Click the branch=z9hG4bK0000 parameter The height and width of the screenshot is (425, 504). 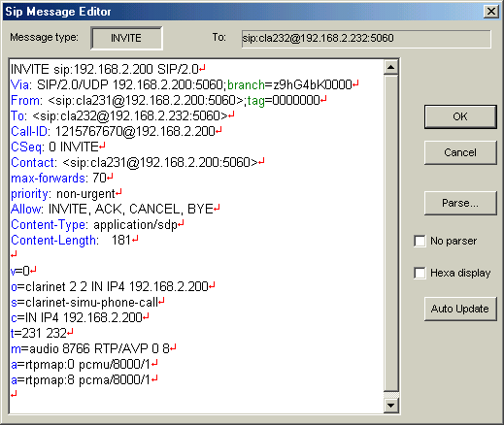[289, 84]
